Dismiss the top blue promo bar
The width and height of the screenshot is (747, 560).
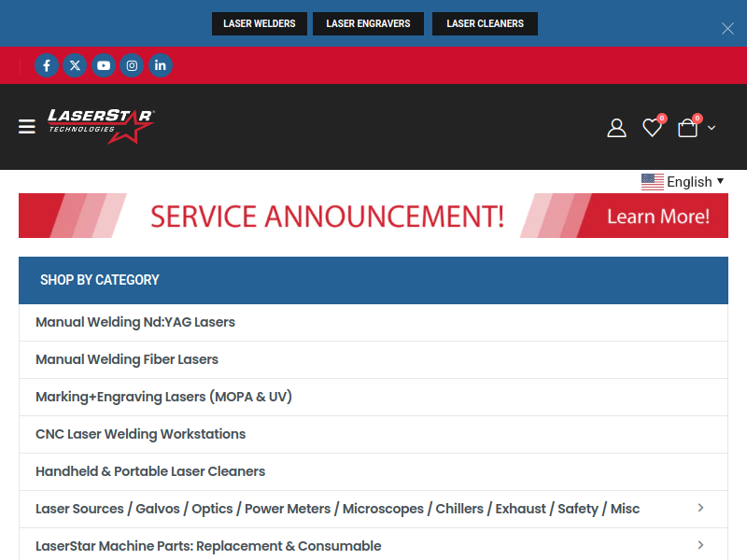(x=727, y=29)
